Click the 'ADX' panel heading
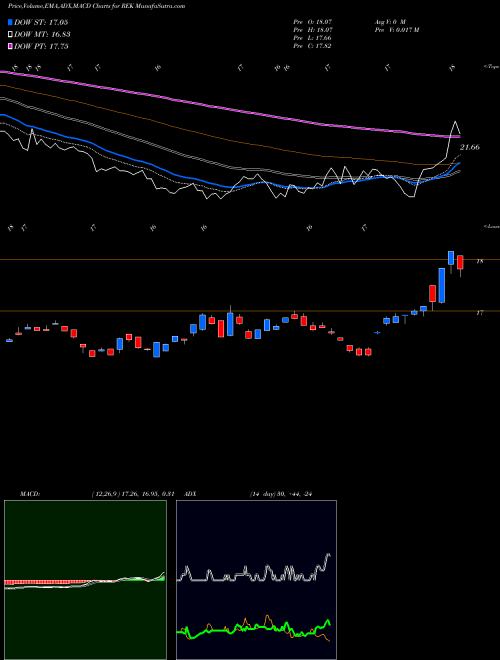The width and height of the screenshot is (500, 660). pyautogui.click(x=191, y=494)
